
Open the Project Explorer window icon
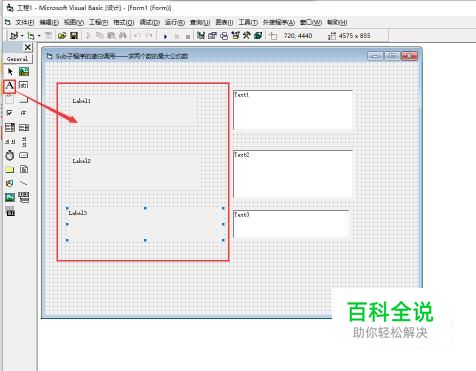(x=201, y=35)
